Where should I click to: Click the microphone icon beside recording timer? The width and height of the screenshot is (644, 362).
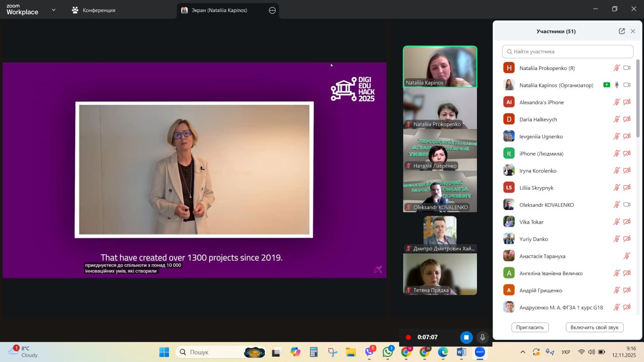(x=482, y=337)
